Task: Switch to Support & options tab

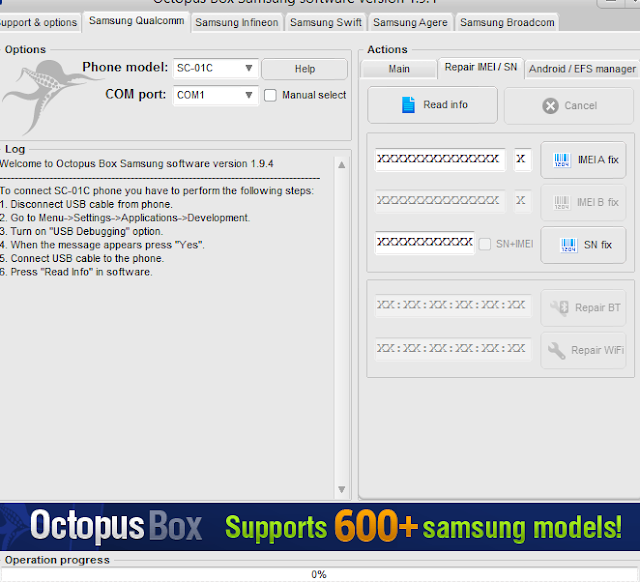Action: point(38,22)
